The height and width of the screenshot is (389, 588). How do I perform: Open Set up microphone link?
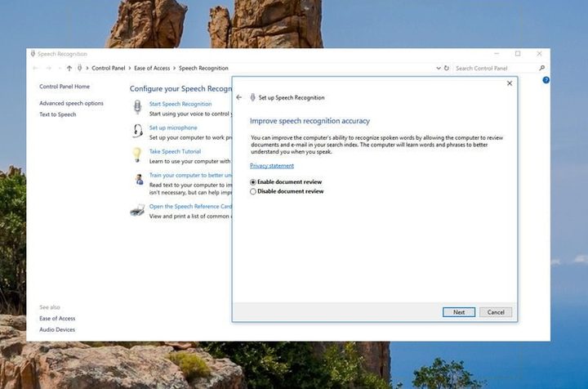click(x=173, y=127)
